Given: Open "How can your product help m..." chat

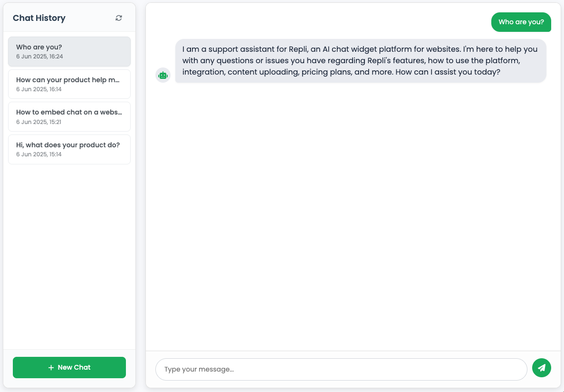Looking at the screenshot, I should tap(69, 84).
